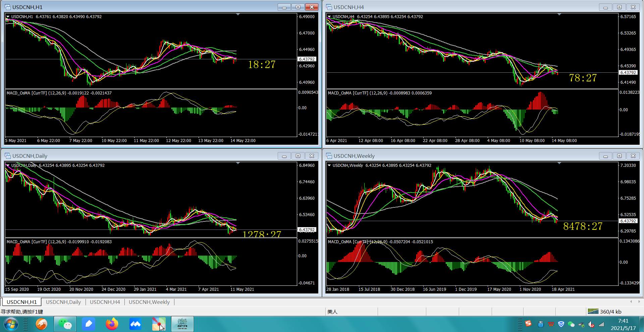Open the colorful pin map app in taskbar

(159, 324)
